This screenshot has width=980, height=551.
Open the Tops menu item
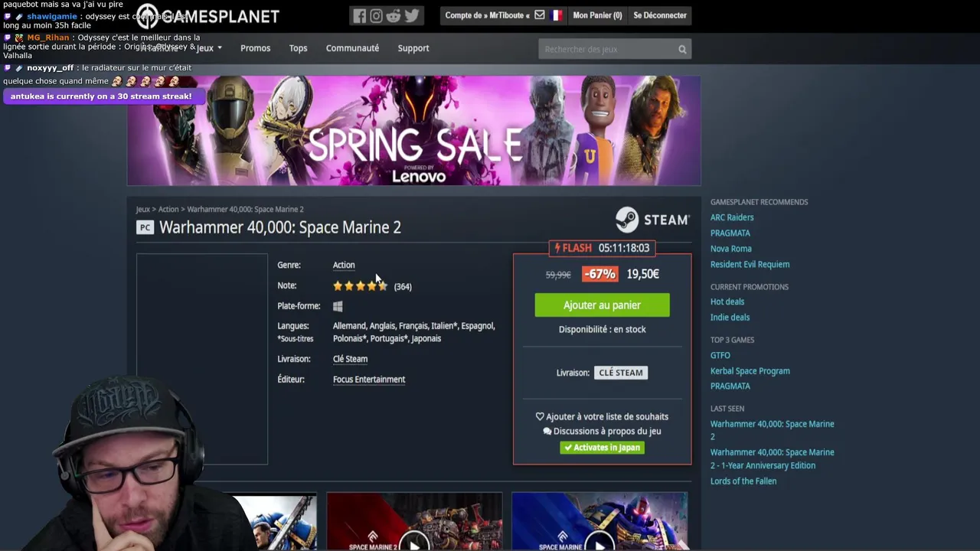(298, 48)
